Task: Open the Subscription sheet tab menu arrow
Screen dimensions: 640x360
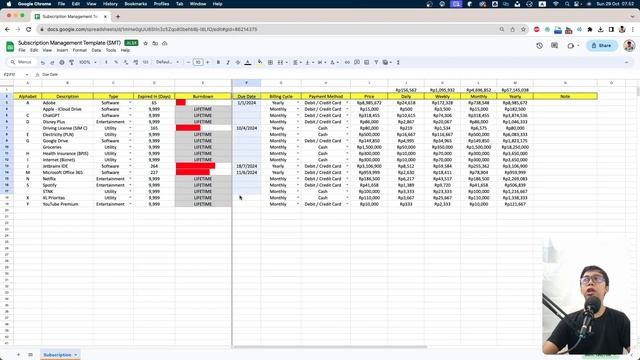Action: click(76, 355)
